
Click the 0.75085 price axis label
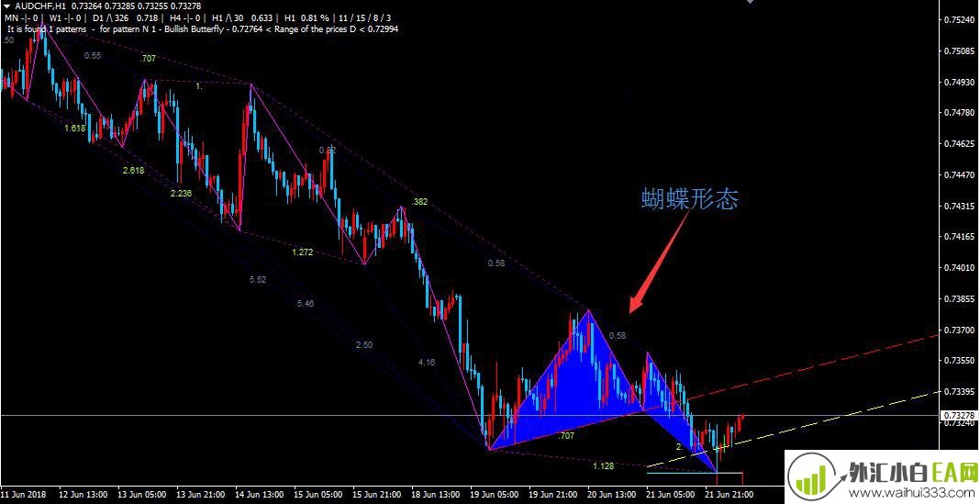pyautogui.click(x=959, y=50)
